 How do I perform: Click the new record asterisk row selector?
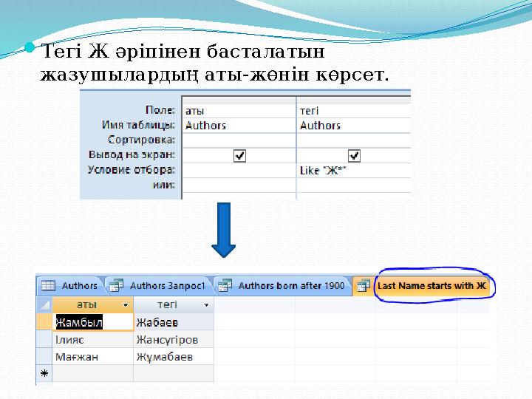(44, 374)
